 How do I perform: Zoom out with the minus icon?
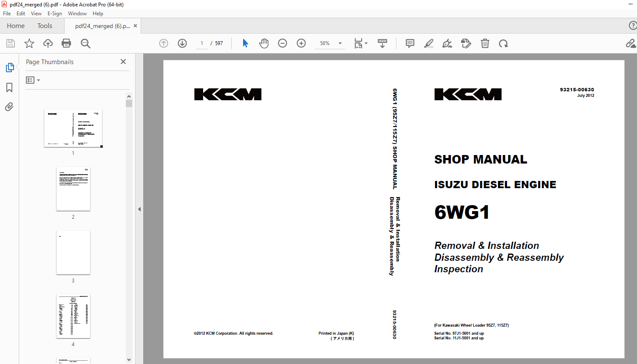click(x=283, y=43)
